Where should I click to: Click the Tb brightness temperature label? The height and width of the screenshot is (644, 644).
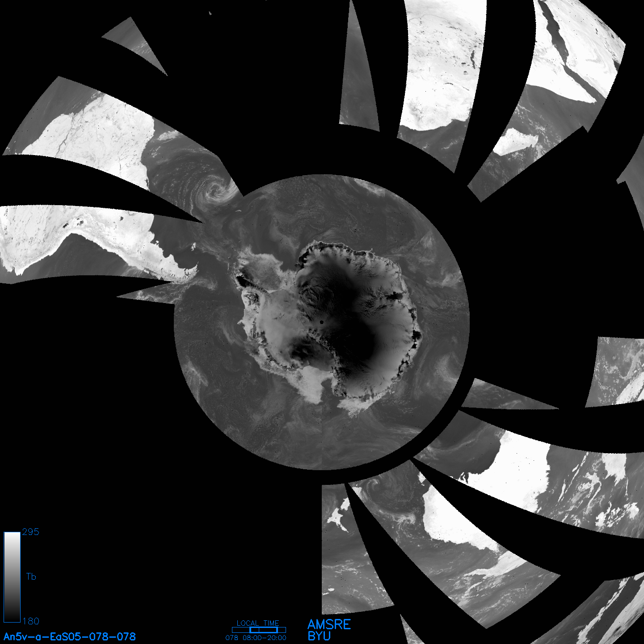click(x=31, y=577)
